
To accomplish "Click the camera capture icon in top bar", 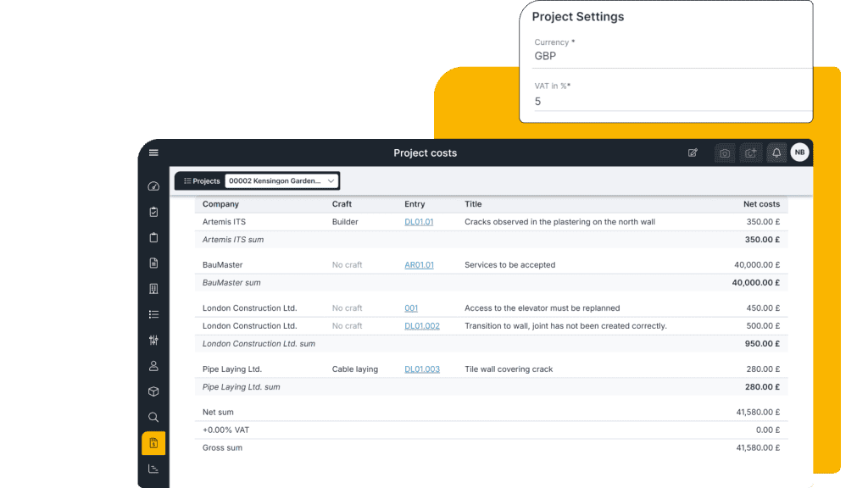I will (725, 152).
